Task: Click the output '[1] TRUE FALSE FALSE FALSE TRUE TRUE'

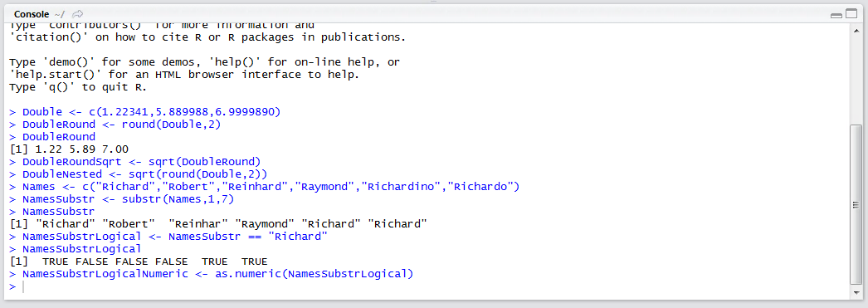Action: coord(139,262)
